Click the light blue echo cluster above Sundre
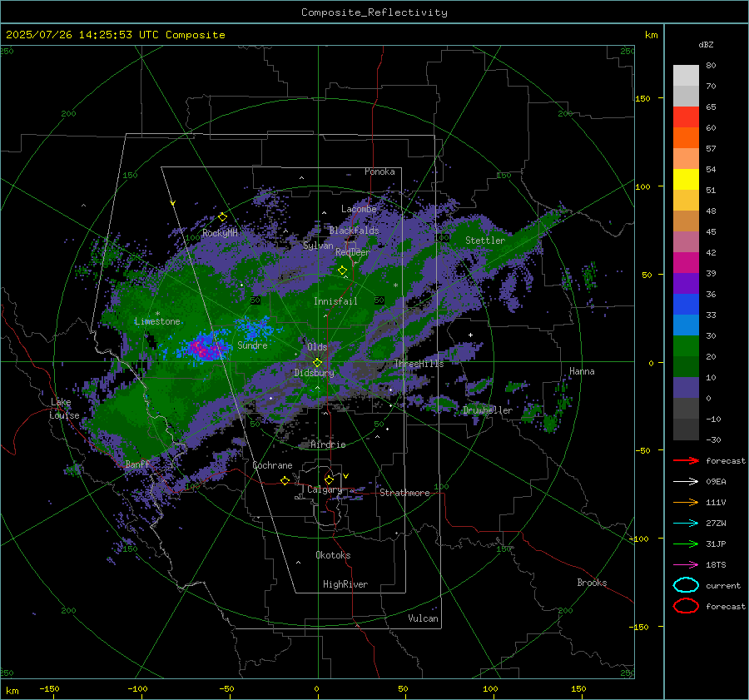The height and width of the screenshot is (700, 749). [254, 328]
